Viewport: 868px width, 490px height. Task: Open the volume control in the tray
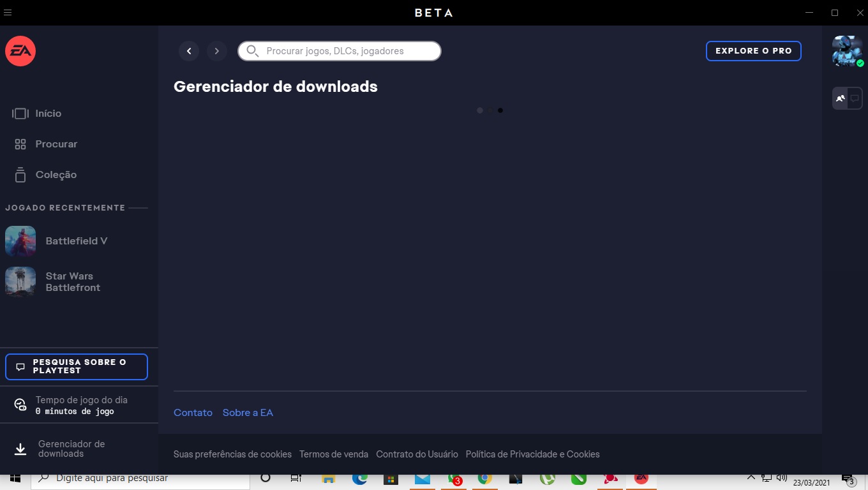pyautogui.click(x=782, y=478)
